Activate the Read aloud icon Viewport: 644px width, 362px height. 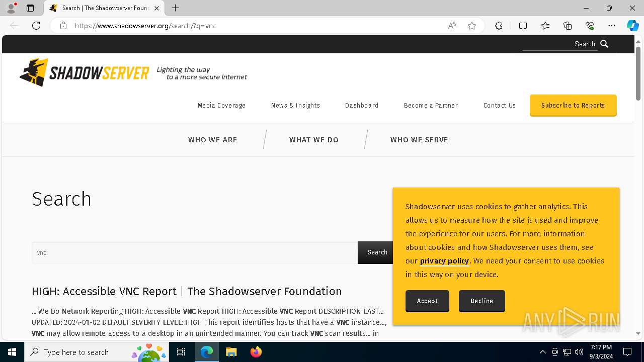coord(452,26)
